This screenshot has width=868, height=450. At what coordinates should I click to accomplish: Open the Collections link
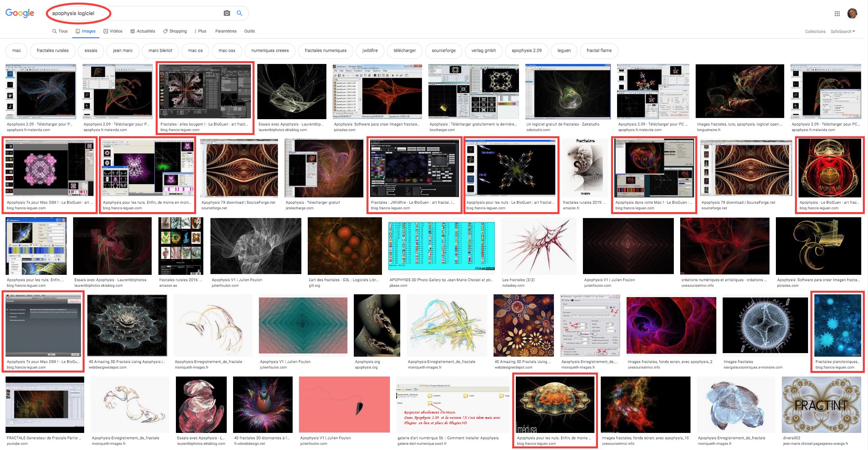tap(815, 31)
